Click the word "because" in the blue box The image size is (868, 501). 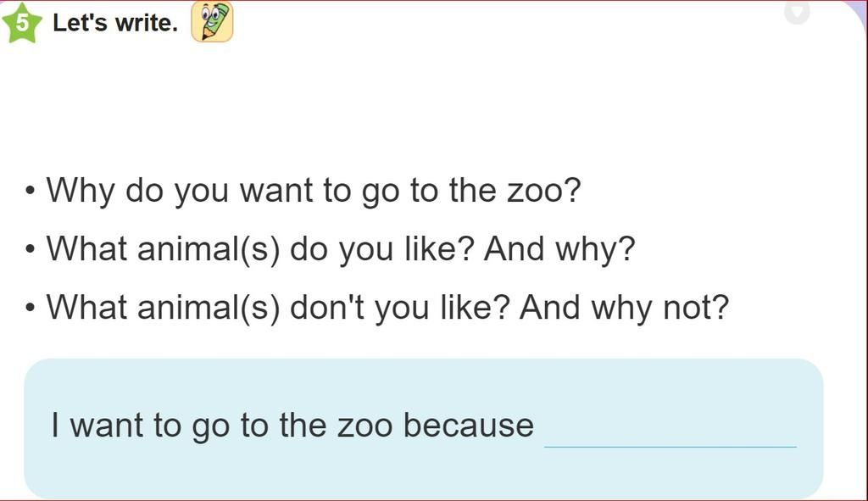pos(469,425)
